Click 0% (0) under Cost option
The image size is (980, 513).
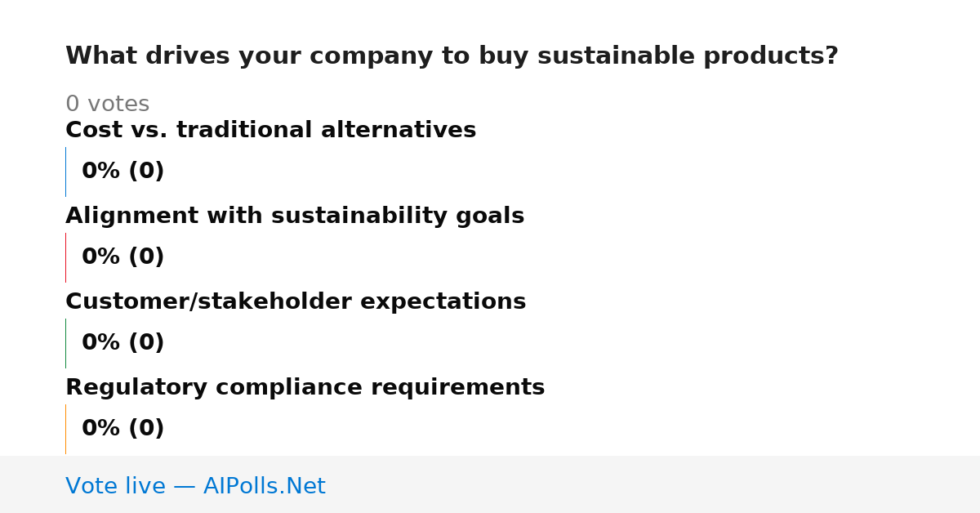click(x=122, y=172)
